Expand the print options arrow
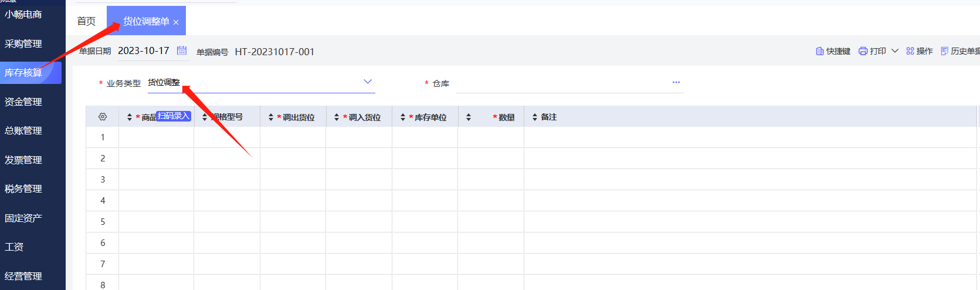Image resolution: width=980 pixels, height=290 pixels. [895, 51]
